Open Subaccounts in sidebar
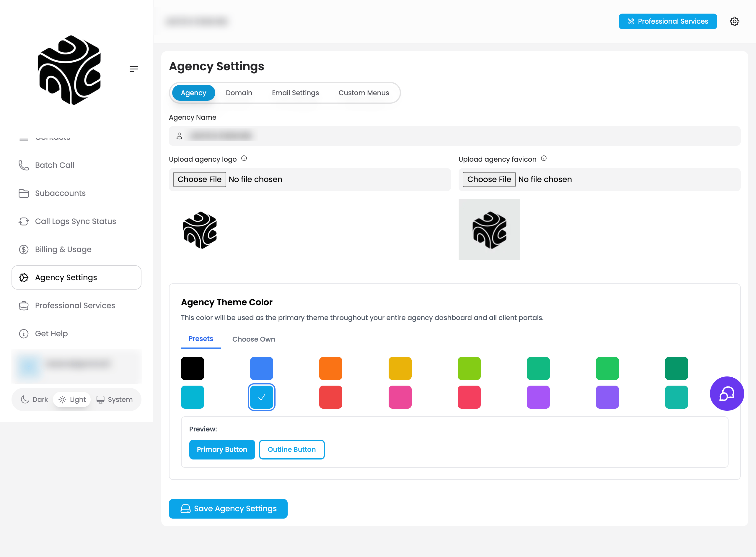Viewport: 756px width, 557px height. pos(76,193)
